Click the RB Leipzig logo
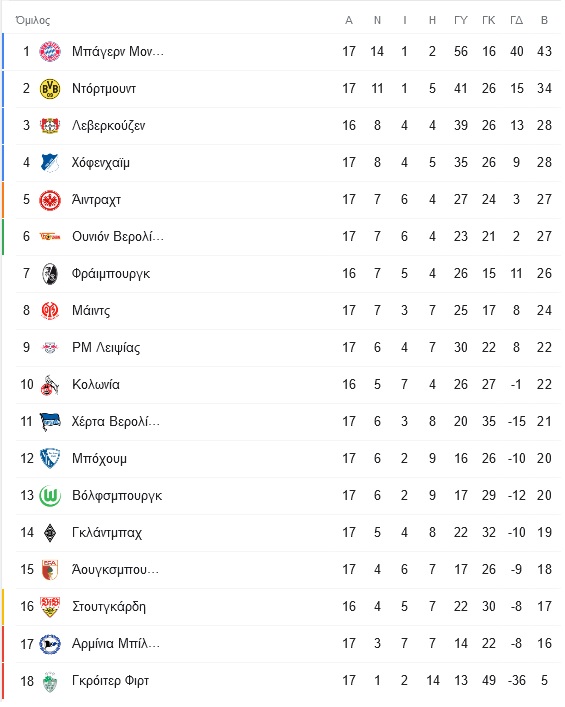 (x=50, y=348)
